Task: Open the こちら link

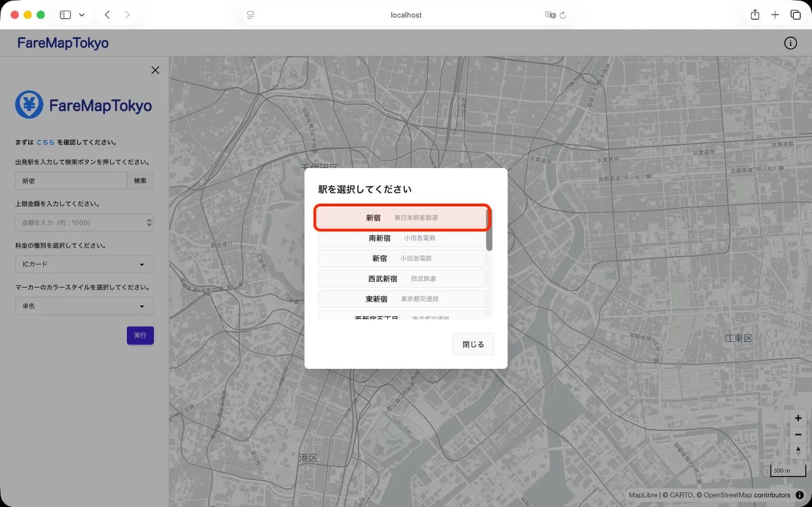Action: click(45, 142)
